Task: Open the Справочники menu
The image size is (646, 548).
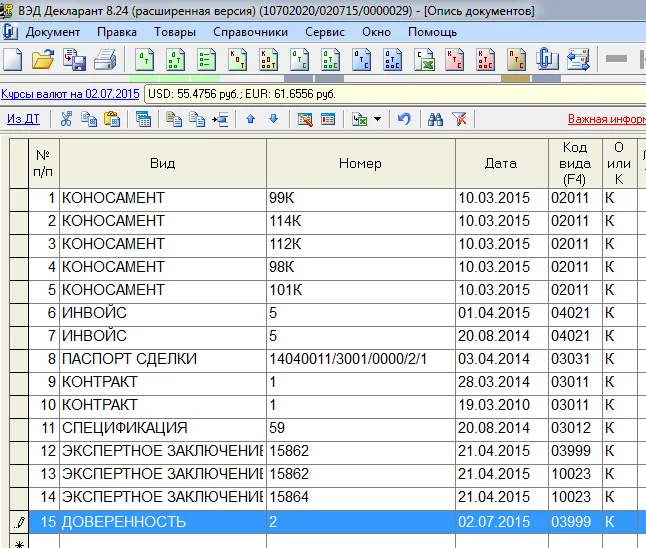Action: (x=250, y=32)
